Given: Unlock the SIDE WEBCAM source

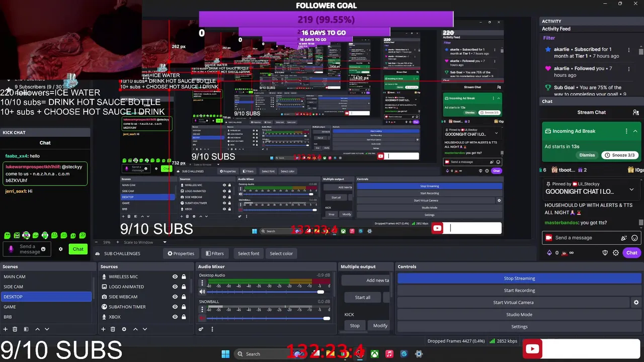Looking at the screenshot, I should point(184,297).
